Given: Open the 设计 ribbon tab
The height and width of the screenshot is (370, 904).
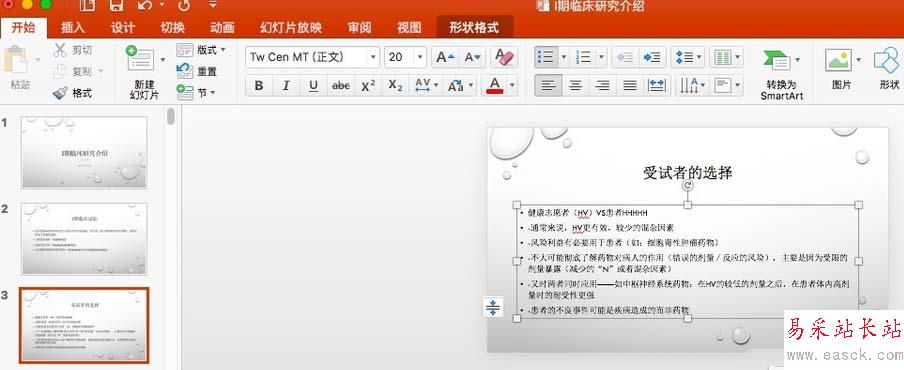Looking at the screenshot, I should pos(122,28).
